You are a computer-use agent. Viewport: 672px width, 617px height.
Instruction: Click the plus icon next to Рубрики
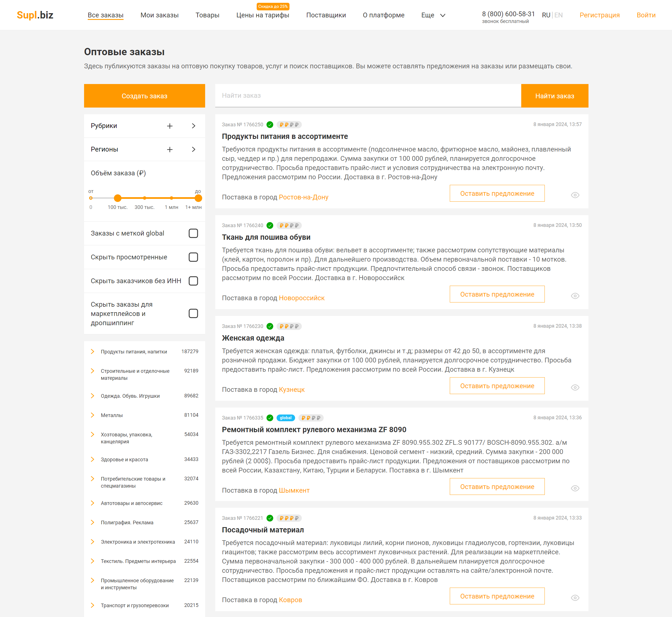(170, 126)
